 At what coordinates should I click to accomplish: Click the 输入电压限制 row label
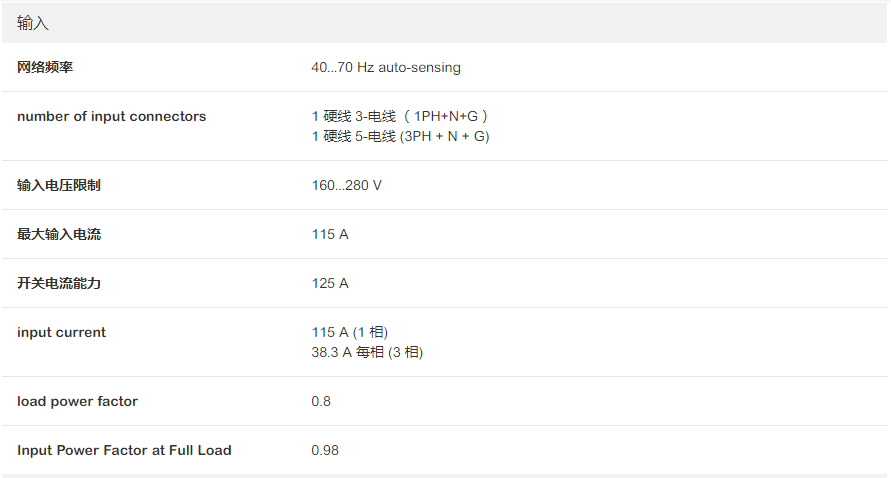58,186
